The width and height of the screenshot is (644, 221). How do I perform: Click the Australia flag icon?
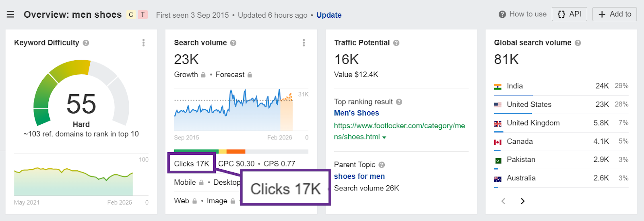[x=497, y=179]
